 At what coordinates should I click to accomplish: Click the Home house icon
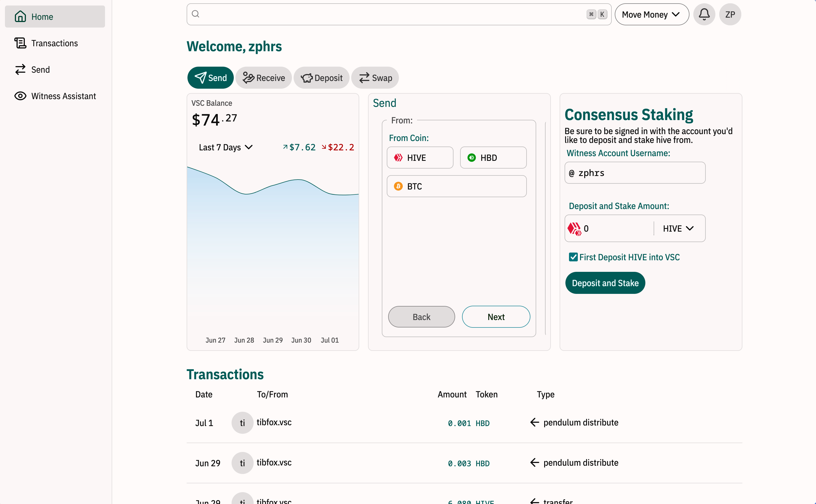(x=20, y=16)
